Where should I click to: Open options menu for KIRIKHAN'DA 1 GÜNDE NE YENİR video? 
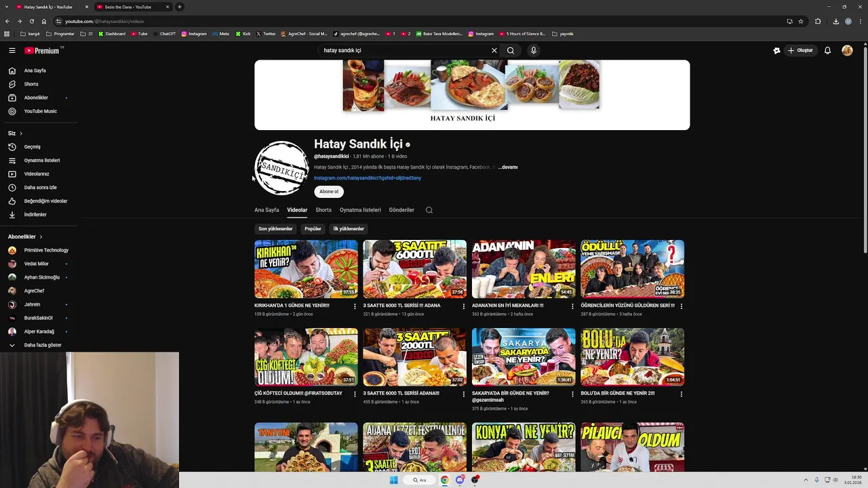pyautogui.click(x=355, y=306)
